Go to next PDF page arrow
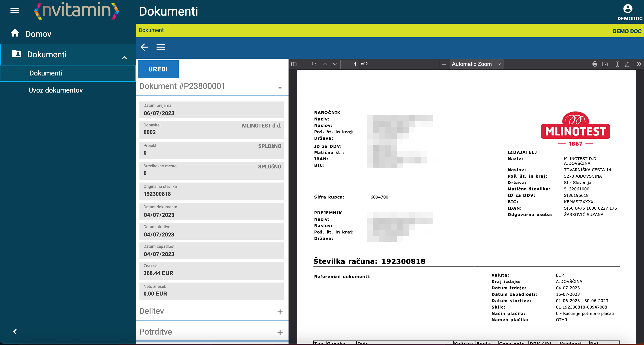 pos(335,64)
